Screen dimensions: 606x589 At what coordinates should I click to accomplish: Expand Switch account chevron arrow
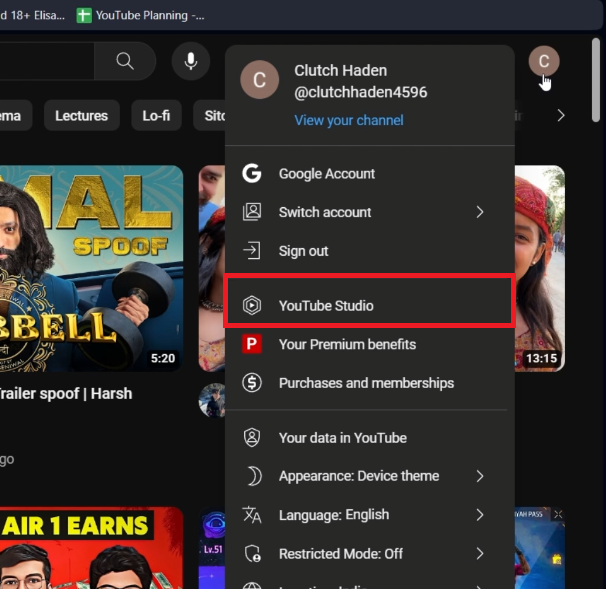click(x=480, y=212)
